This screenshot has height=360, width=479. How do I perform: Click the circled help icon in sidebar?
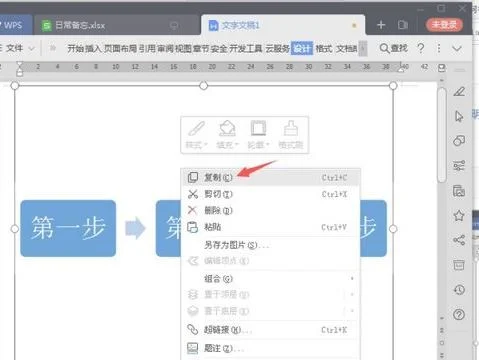(x=459, y=314)
